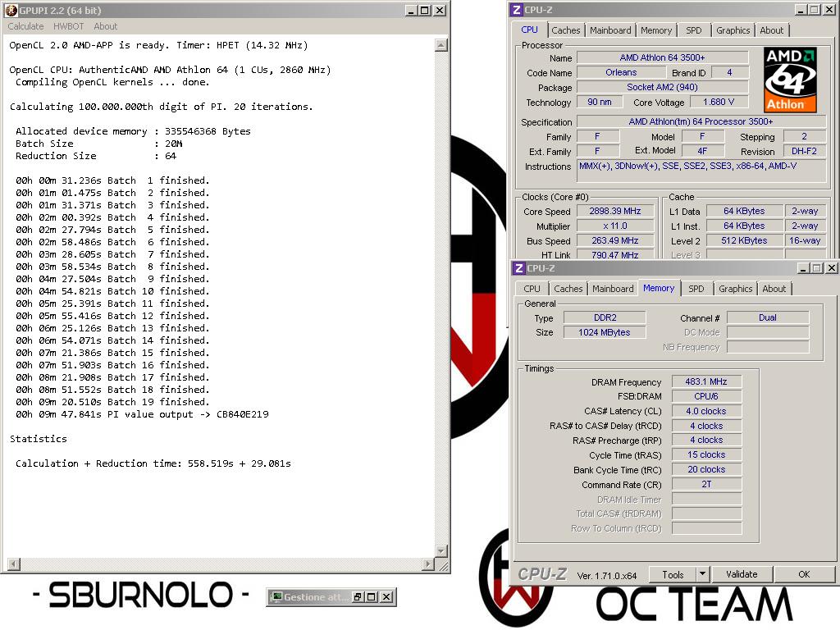Click the Calculation + Reduction time line
This screenshot has height=630, width=840.
pos(153,463)
